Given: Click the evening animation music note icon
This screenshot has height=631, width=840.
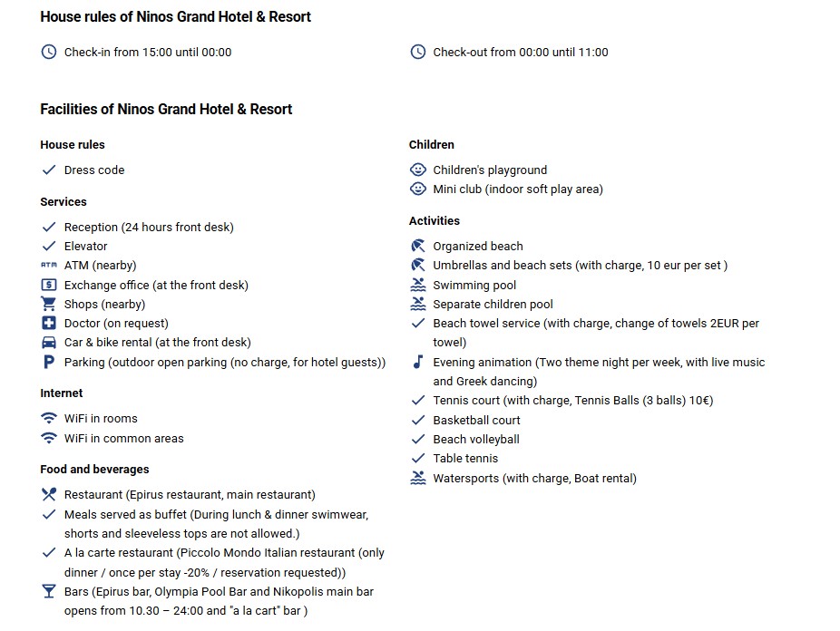Looking at the screenshot, I should click(x=418, y=362).
